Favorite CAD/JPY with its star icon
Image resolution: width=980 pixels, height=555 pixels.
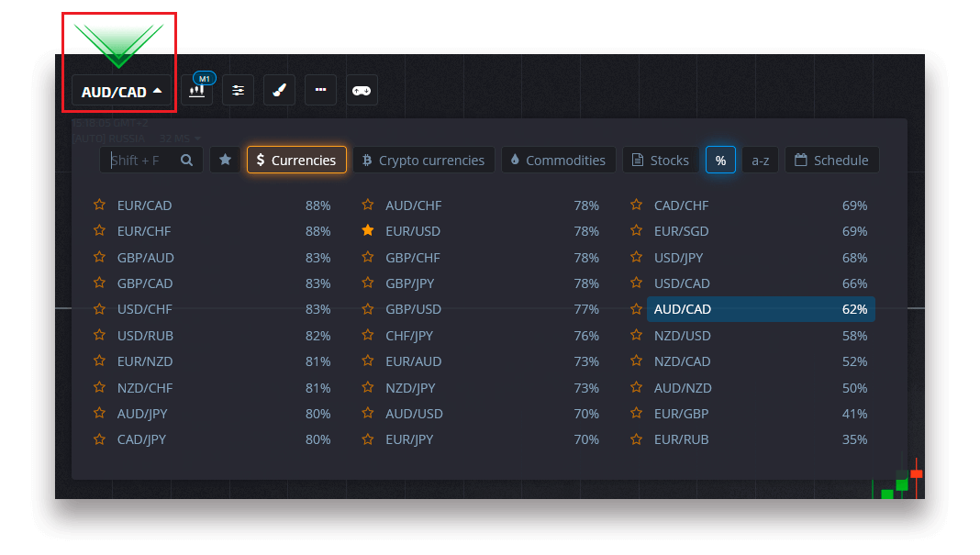pyautogui.click(x=99, y=439)
